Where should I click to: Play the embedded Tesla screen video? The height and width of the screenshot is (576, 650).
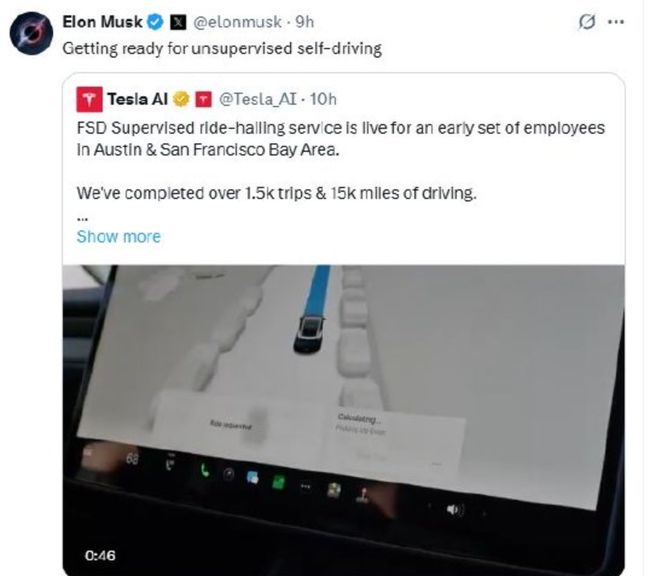[343, 419]
